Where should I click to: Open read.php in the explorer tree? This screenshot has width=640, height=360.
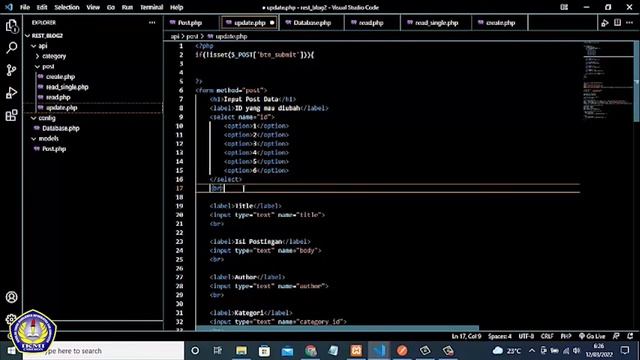tap(58, 97)
